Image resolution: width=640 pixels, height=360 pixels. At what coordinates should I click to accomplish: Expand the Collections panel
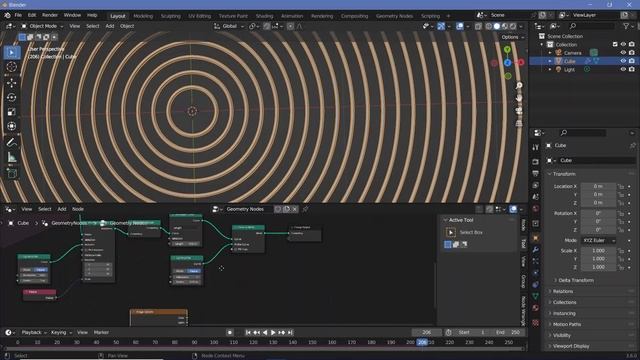point(564,302)
